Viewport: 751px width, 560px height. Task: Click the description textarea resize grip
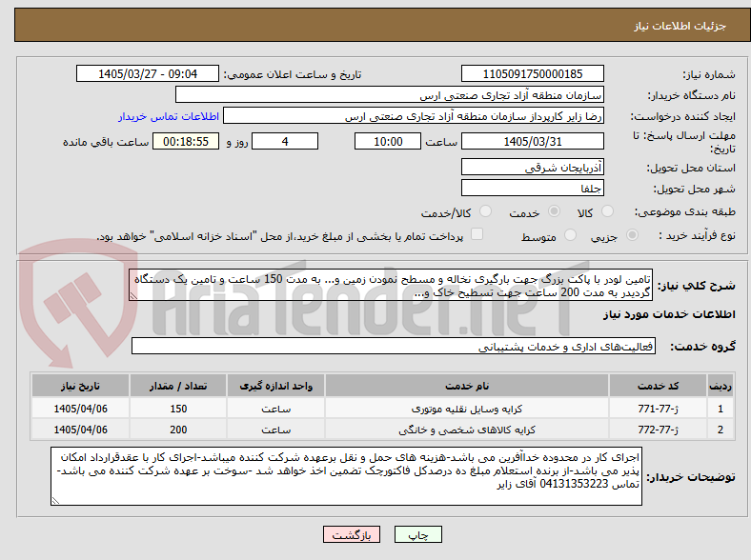133,296
